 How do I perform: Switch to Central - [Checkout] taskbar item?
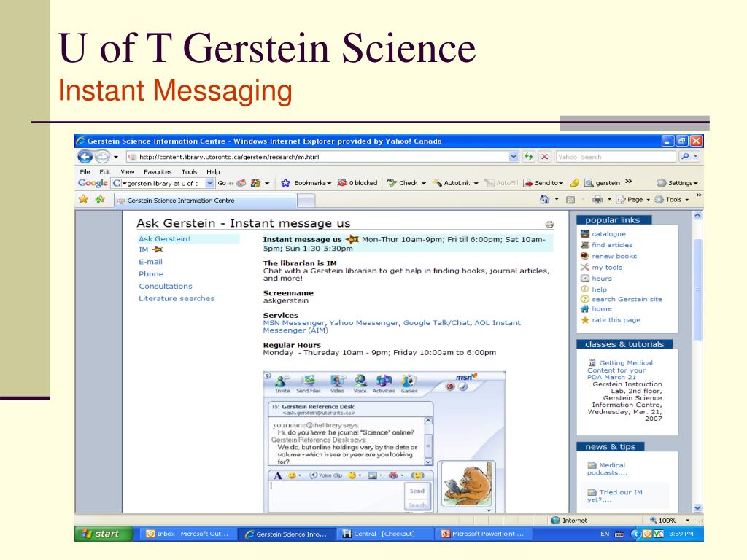[x=384, y=534]
